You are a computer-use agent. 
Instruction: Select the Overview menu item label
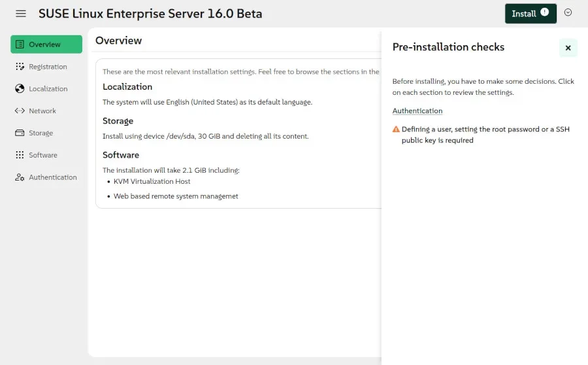tap(44, 44)
